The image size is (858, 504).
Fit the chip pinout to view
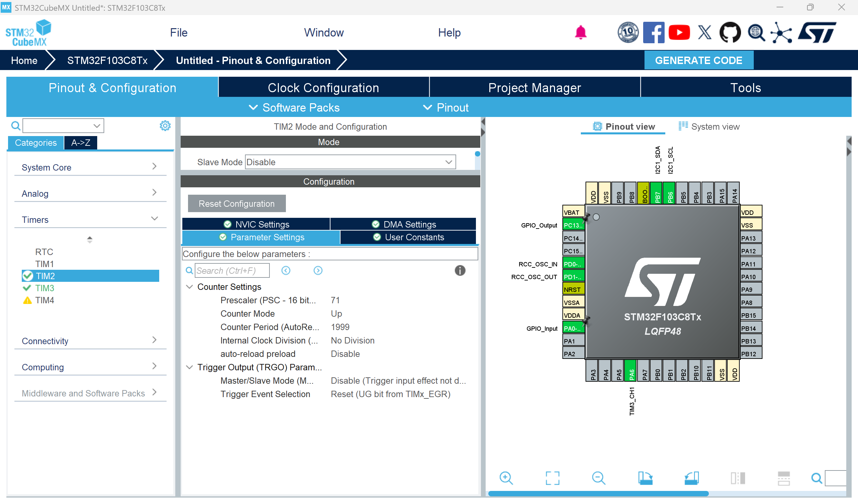(552, 478)
